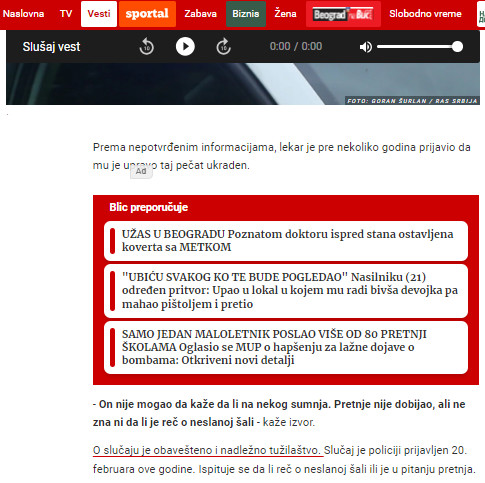Open the Zabava section

[200, 14]
